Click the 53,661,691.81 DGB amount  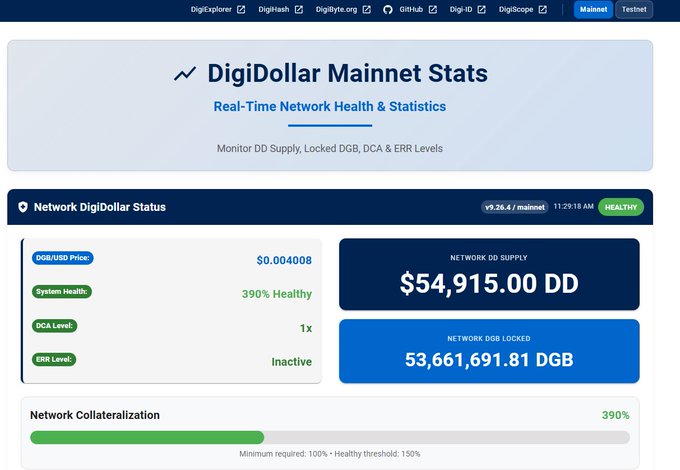489,360
